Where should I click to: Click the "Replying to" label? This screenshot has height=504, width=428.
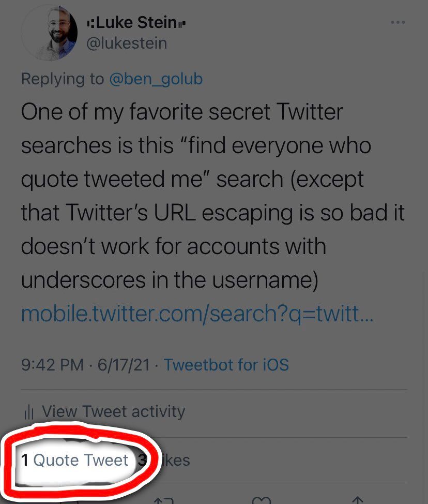click(x=63, y=79)
